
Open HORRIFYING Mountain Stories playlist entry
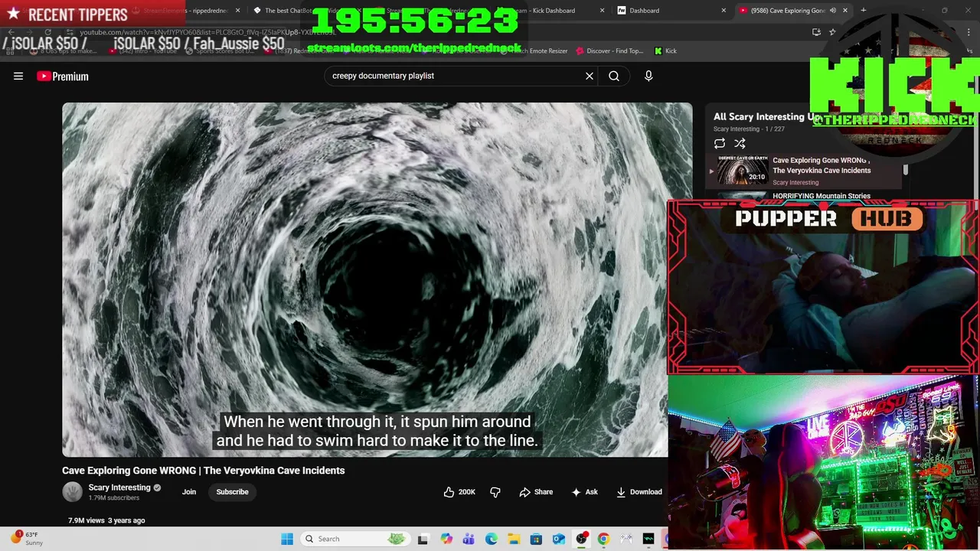tap(822, 196)
